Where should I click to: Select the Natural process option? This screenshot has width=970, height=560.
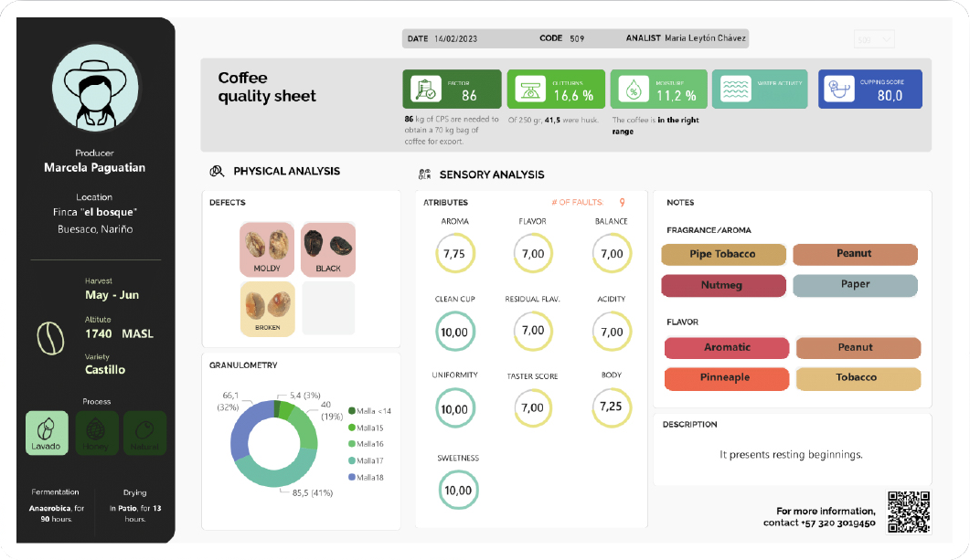[144, 433]
